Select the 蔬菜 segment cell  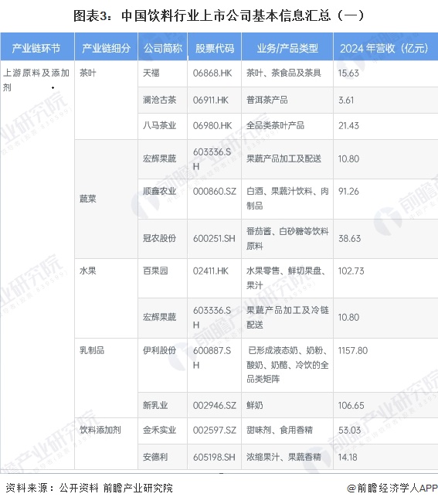[107, 199]
